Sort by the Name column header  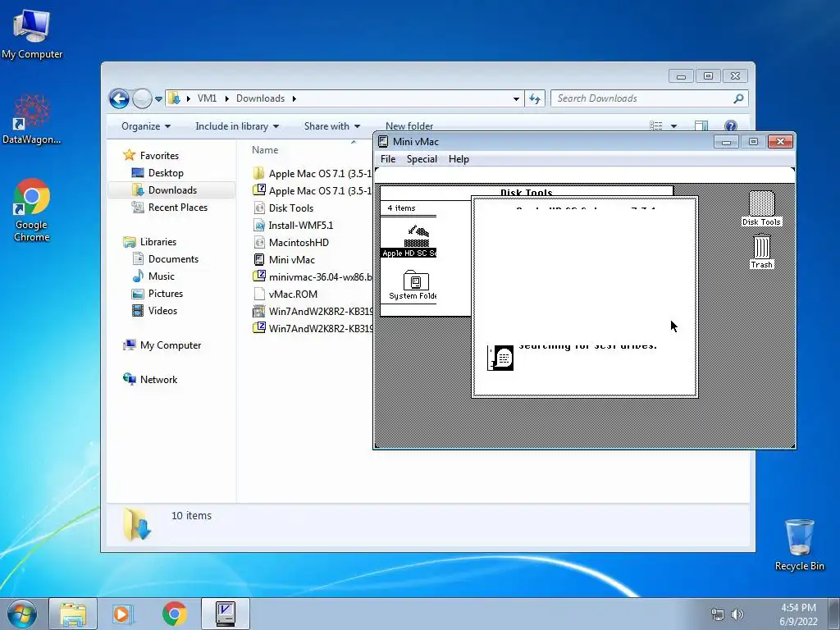265,151
